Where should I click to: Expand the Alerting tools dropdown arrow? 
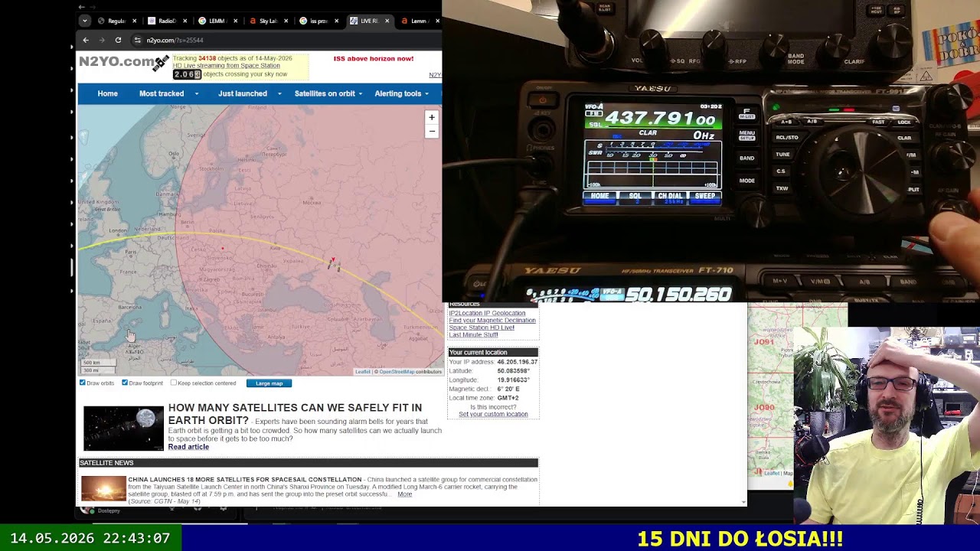coord(429,94)
